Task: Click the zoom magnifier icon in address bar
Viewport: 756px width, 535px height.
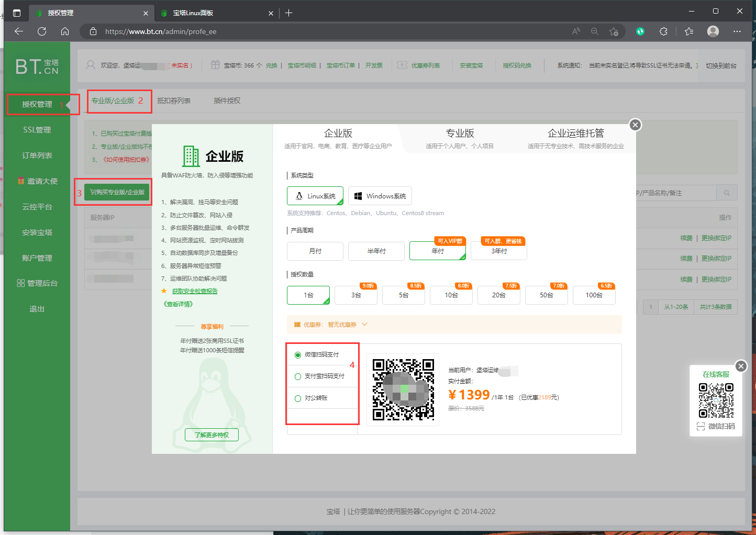Action: 595,31
